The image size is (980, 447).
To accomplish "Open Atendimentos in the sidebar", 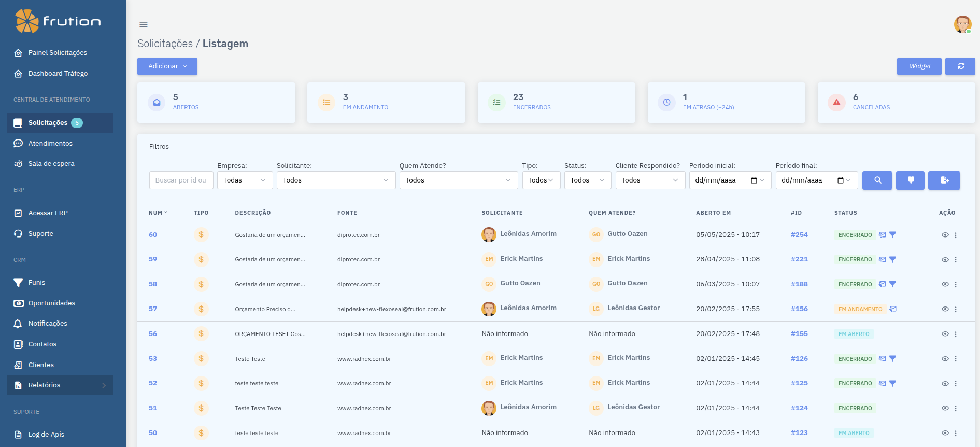I will click(50, 144).
